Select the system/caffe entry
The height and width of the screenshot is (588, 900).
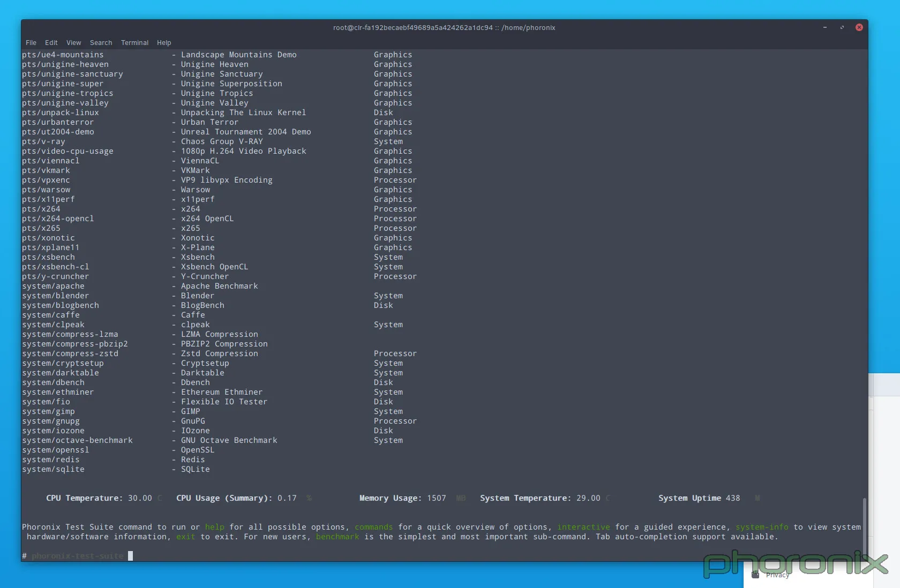coord(51,315)
